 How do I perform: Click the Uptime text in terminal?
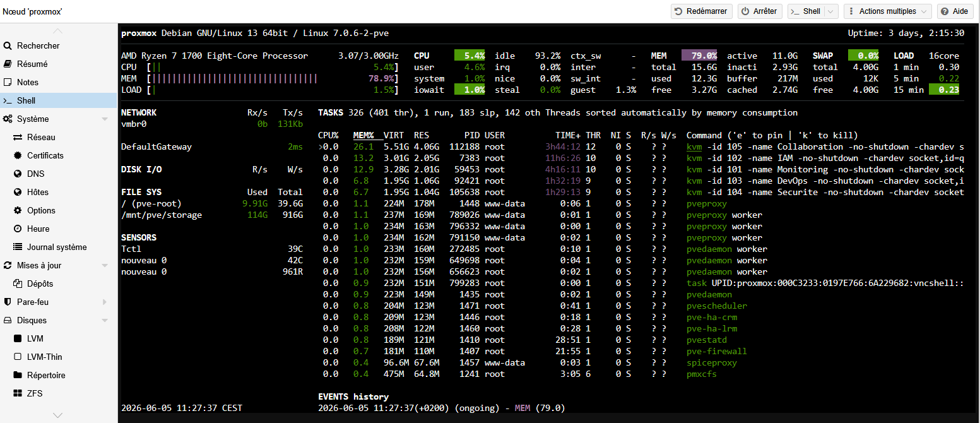[906, 33]
